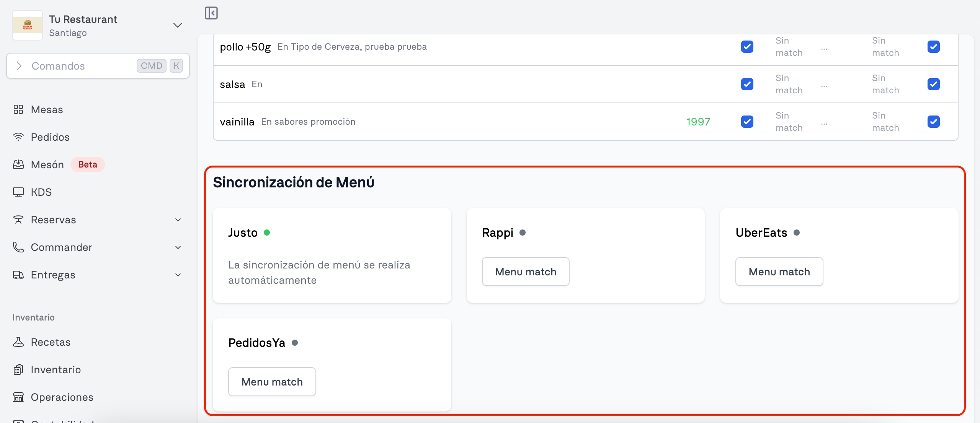
Task: Click the Inventario clipboard icon
Action: [x=18, y=369]
